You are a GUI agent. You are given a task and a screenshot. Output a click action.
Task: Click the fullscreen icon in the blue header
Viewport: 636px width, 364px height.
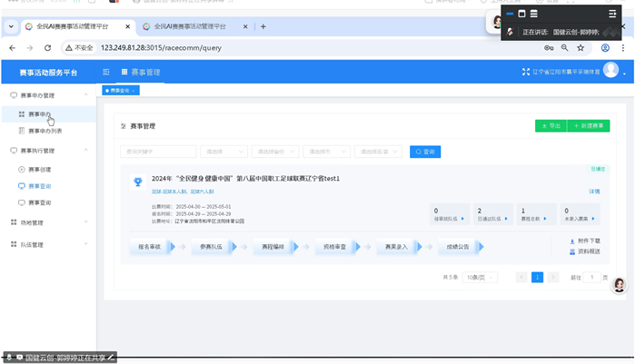click(525, 72)
